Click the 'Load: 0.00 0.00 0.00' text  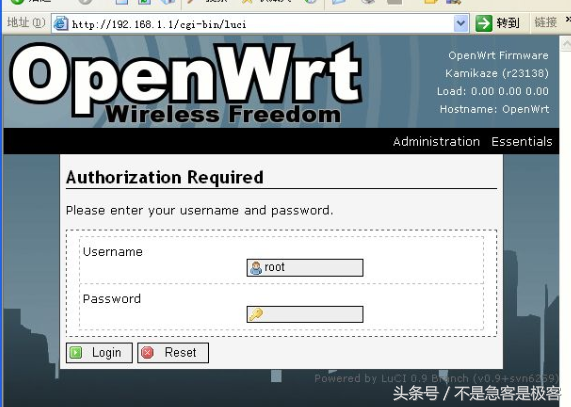click(x=493, y=91)
